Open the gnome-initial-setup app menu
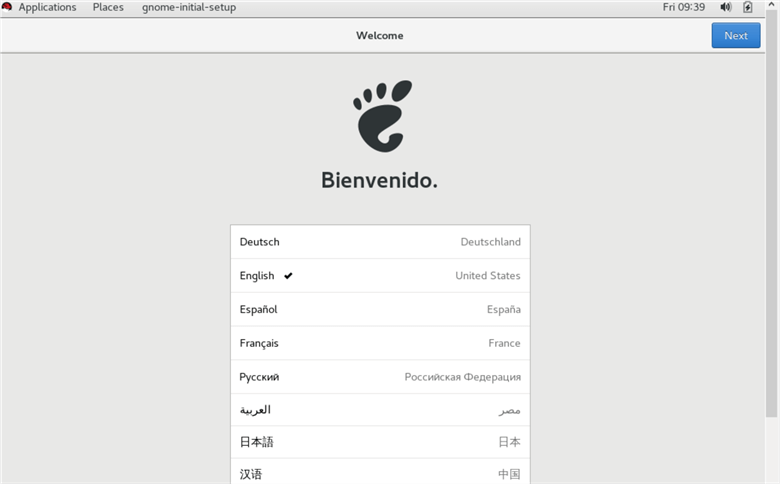Viewport: 780px width, 484px height. pyautogui.click(x=189, y=7)
